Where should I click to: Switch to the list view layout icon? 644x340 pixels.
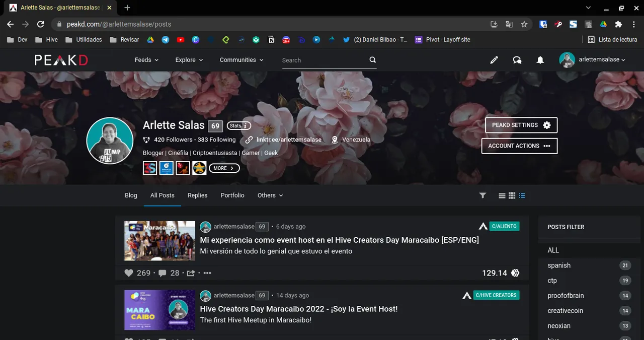click(502, 195)
